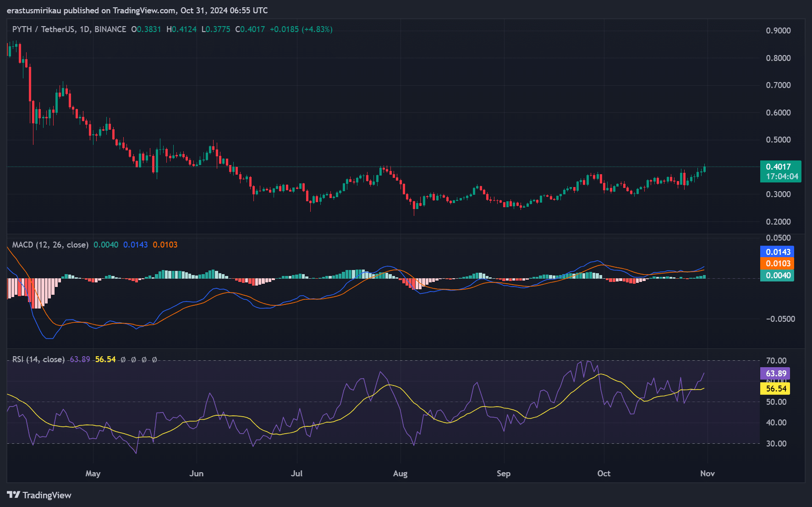Image resolution: width=812 pixels, height=507 pixels.
Task: Click the yellow RSI average 56.54 in legend
Action: point(105,359)
